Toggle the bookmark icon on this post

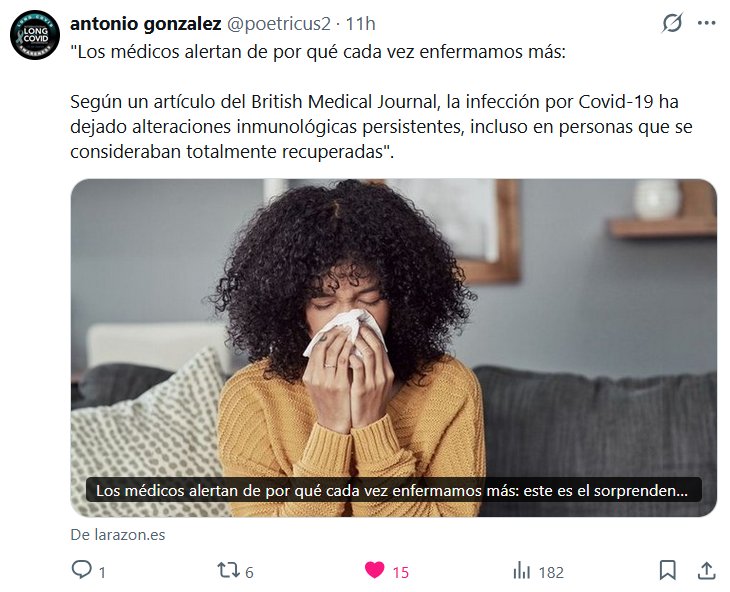click(x=668, y=570)
